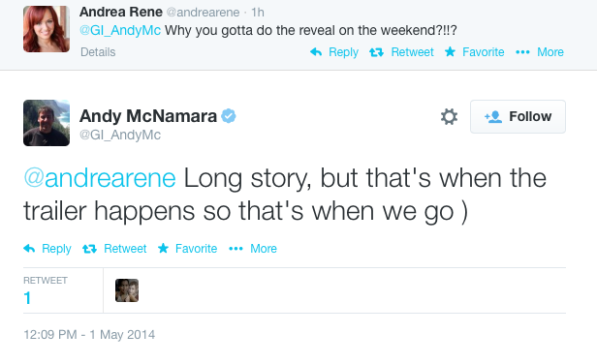This screenshot has width=597, height=364.
Task: Open the gear settings menu next to Follow
Action: point(449,116)
